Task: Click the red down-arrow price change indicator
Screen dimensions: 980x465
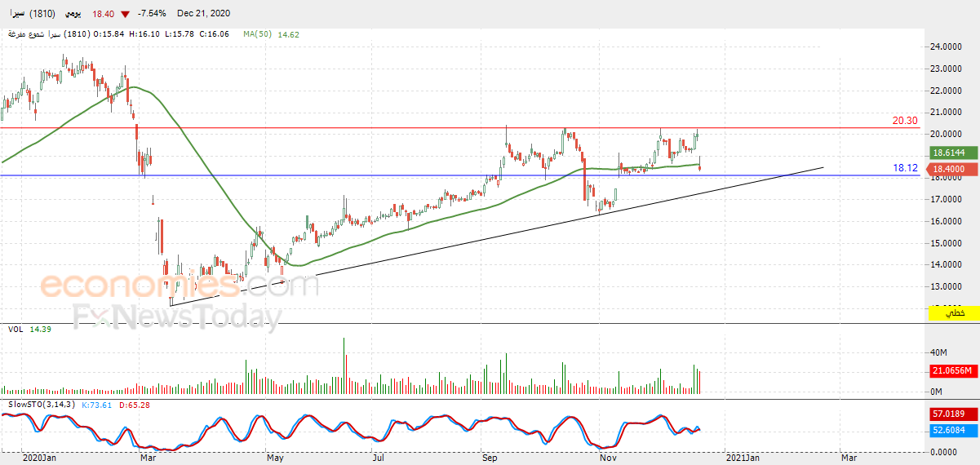Action: (x=125, y=15)
